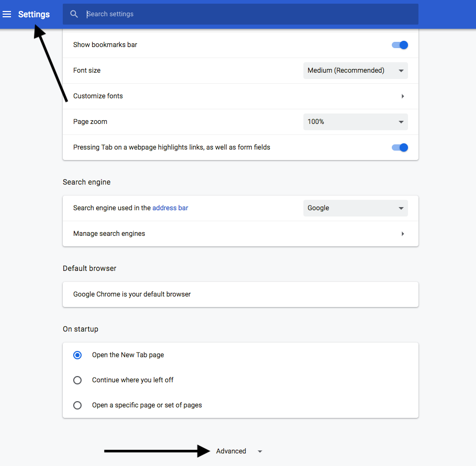Open the Page zoom dropdown
The image size is (476, 466).
point(355,122)
